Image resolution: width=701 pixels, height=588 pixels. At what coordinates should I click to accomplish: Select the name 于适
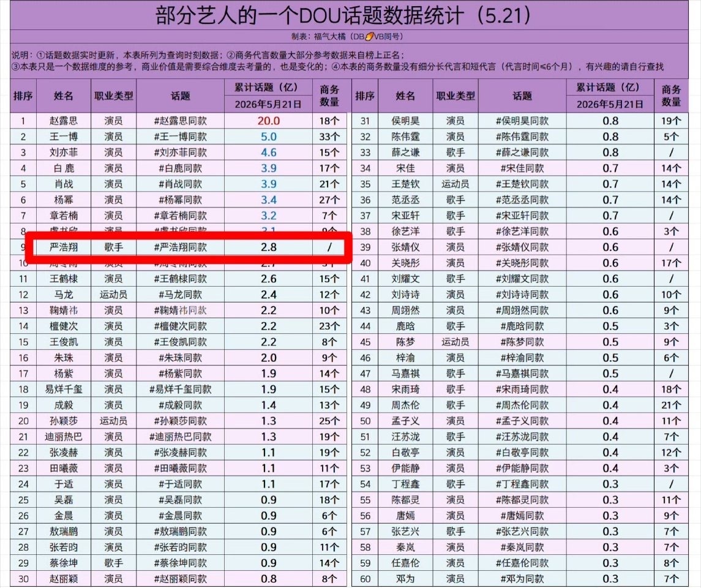(x=64, y=484)
